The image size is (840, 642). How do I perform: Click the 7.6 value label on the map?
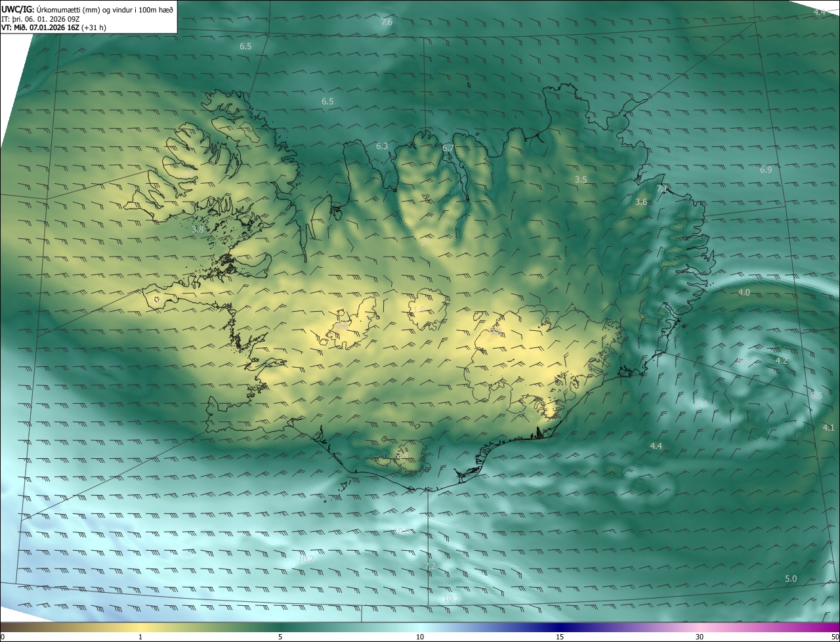387,22
